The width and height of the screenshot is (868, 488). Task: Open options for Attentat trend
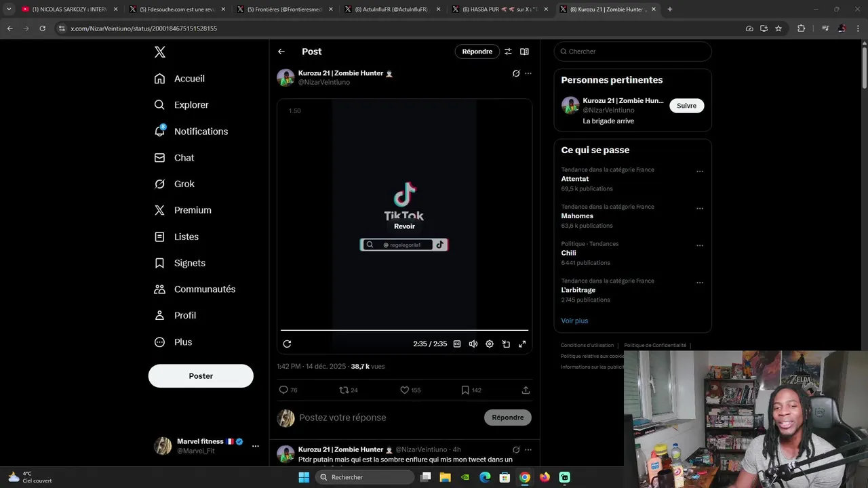coord(700,171)
